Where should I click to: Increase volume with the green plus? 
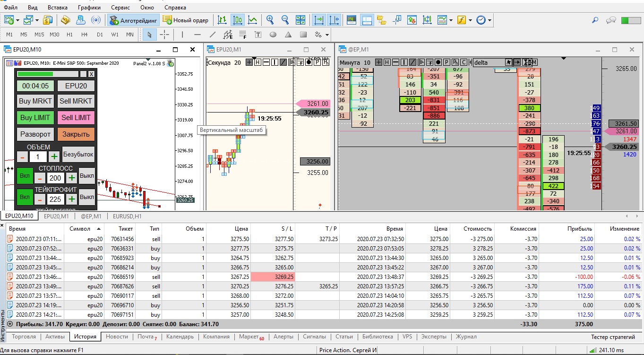pos(54,156)
